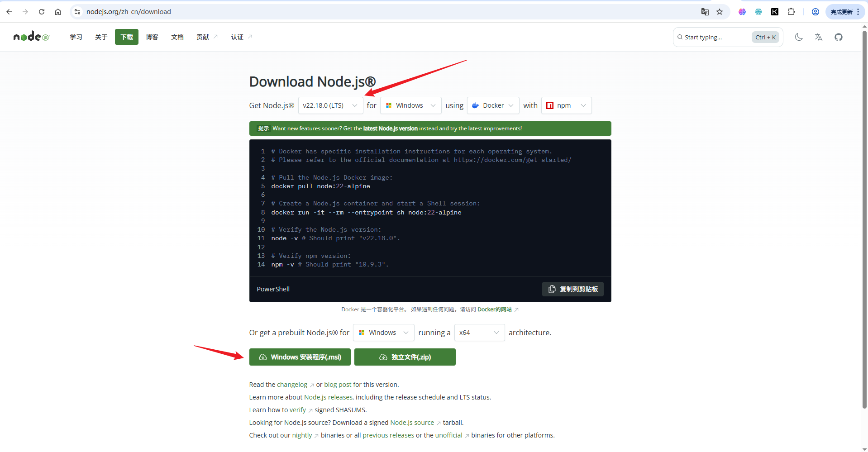
Task: Open the 贡献 external link
Action: [207, 37]
